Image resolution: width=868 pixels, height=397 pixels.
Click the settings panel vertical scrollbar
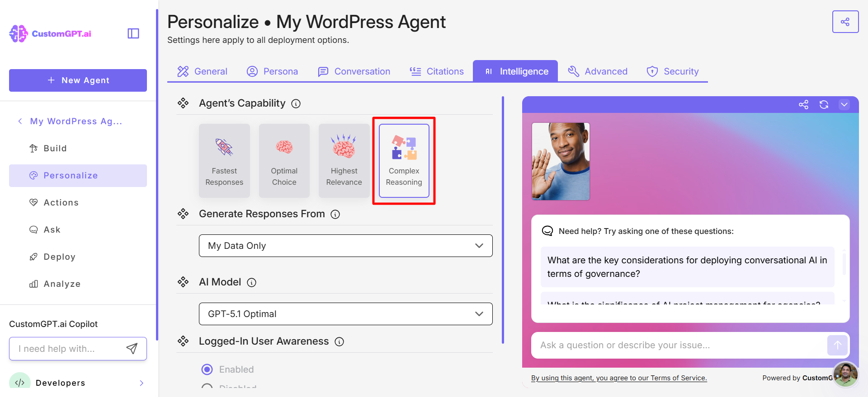pyautogui.click(x=503, y=220)
